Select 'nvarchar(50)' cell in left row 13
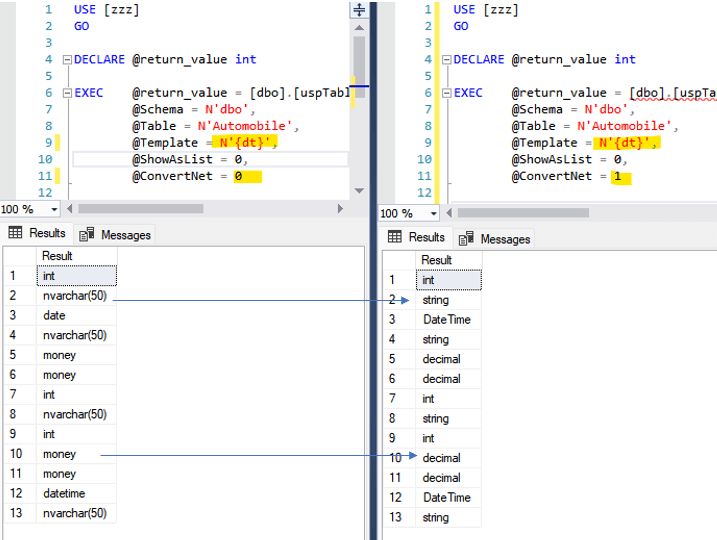717x540 pixels. click(76, 513)
